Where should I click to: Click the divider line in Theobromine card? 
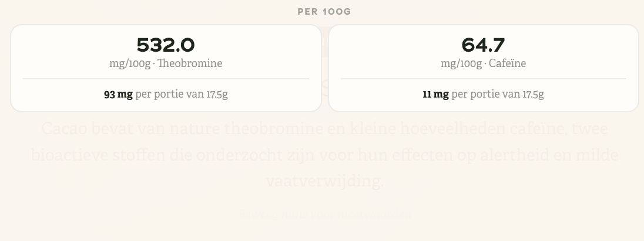point(166,78)
